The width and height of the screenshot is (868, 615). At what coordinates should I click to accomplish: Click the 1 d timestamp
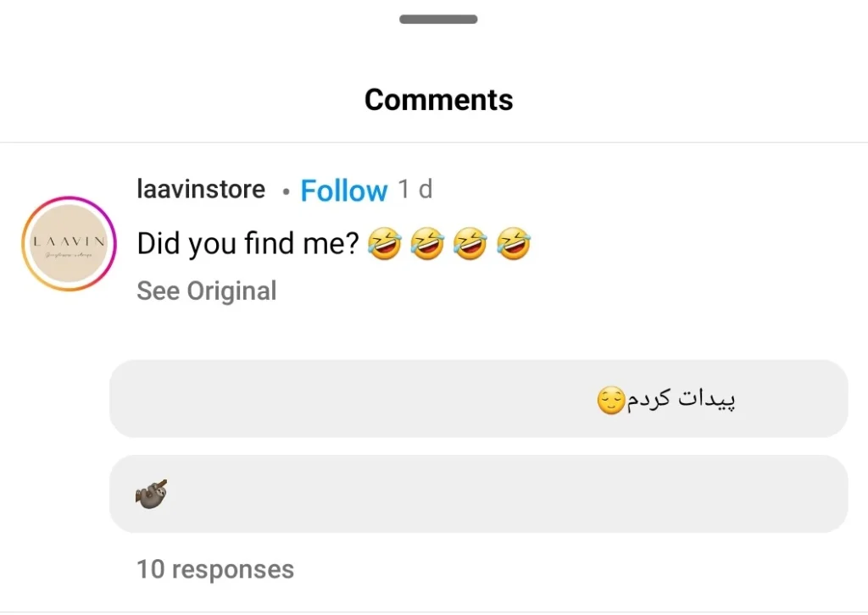point(415,189)
